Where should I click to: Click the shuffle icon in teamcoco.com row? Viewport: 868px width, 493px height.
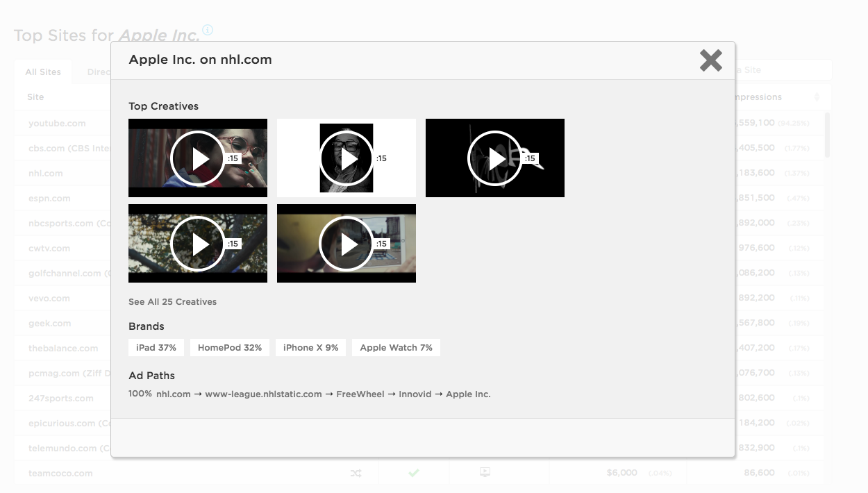coord(356,473)
